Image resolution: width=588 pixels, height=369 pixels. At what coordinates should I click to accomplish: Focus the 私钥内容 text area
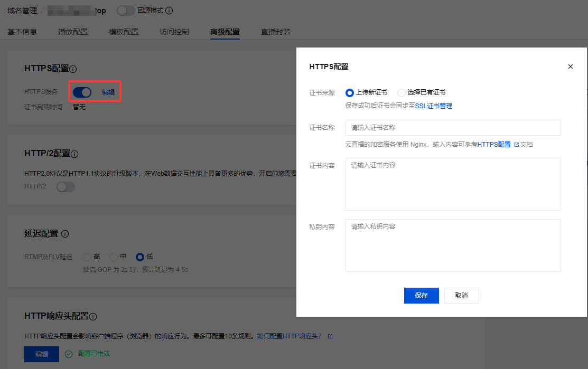pos(453,245)
